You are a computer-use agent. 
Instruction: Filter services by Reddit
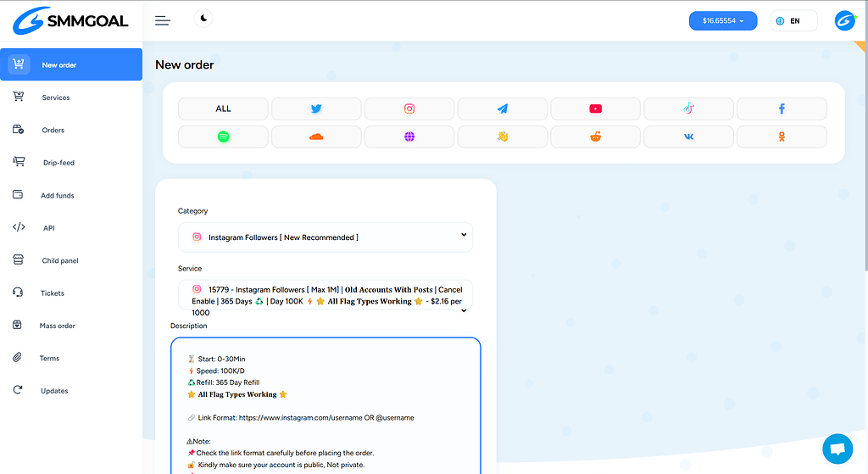596,137
